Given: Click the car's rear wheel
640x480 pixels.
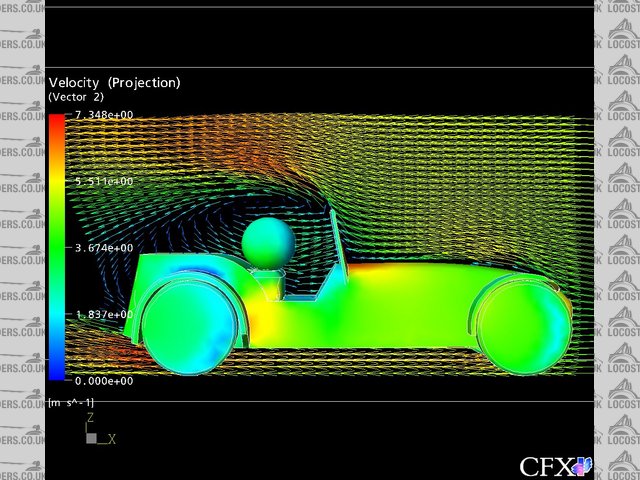Looking at the screenshot, I should tap(189, 328).
